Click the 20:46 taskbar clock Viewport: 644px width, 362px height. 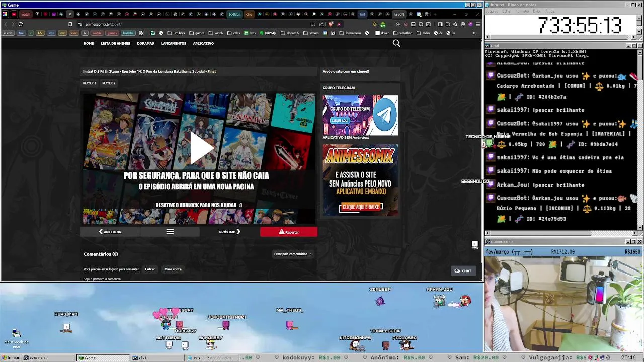pos(628,358)
